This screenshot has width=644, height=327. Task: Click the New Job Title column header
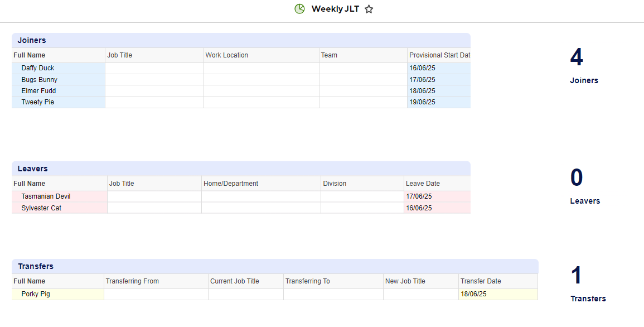click(x=421, y=281)
